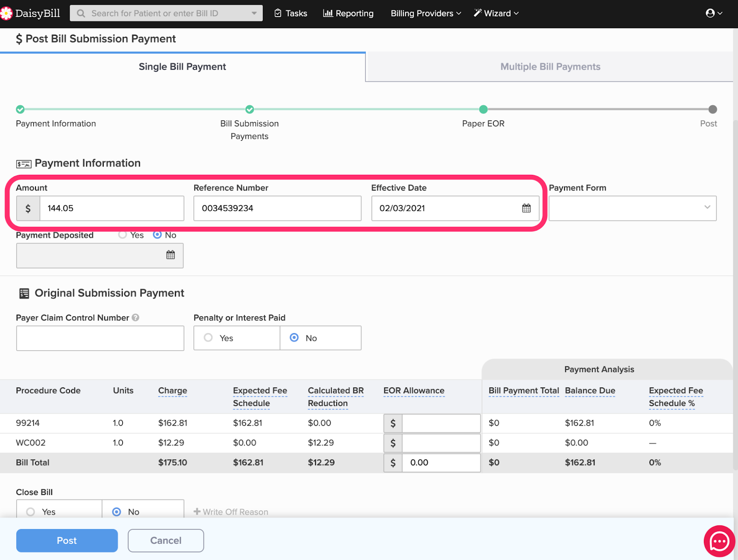Click the Tasks clipboard icon
This screenshot has width=738, height=560.
pos(278,13)
